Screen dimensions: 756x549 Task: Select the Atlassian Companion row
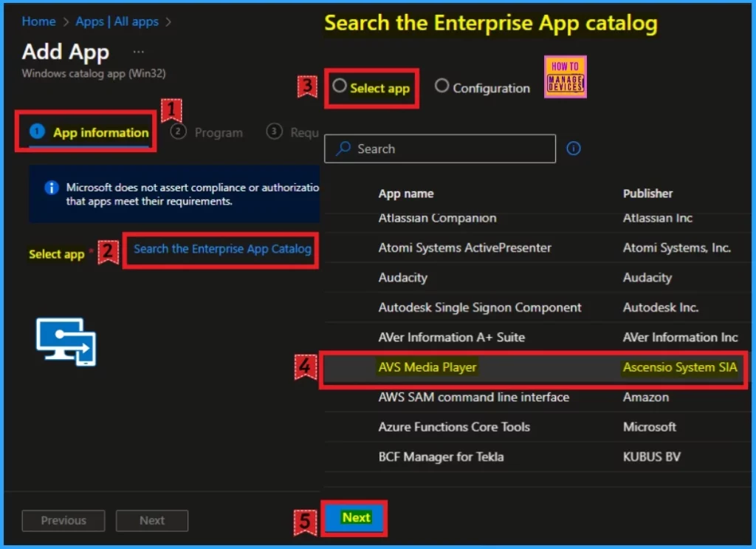coord(537,219)
